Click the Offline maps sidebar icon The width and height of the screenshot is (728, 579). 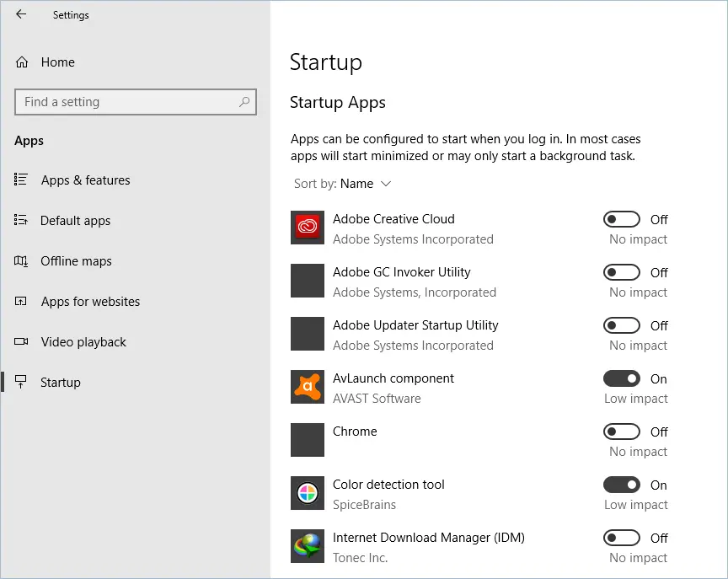tap(22, 261)
